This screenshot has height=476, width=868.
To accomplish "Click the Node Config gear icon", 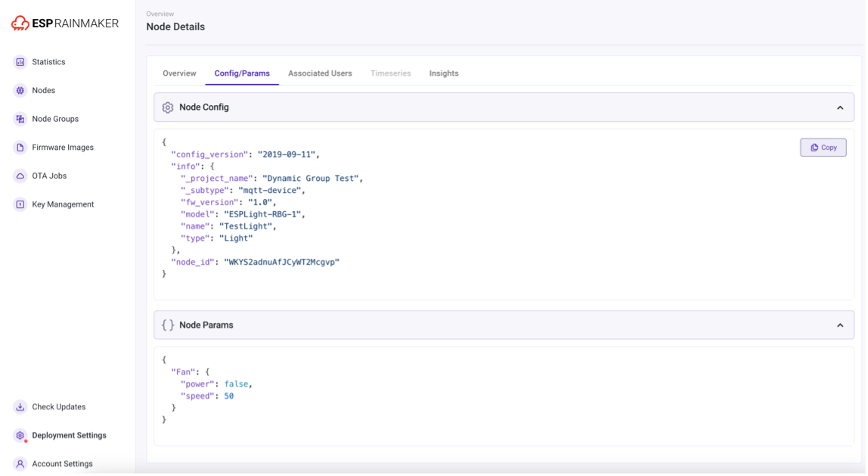I will point(168,107).
